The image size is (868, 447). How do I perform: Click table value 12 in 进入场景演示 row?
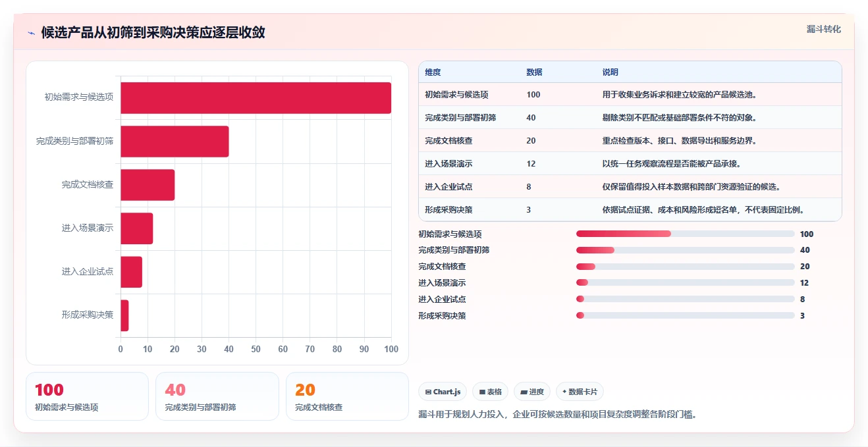[x=531, y=164]
